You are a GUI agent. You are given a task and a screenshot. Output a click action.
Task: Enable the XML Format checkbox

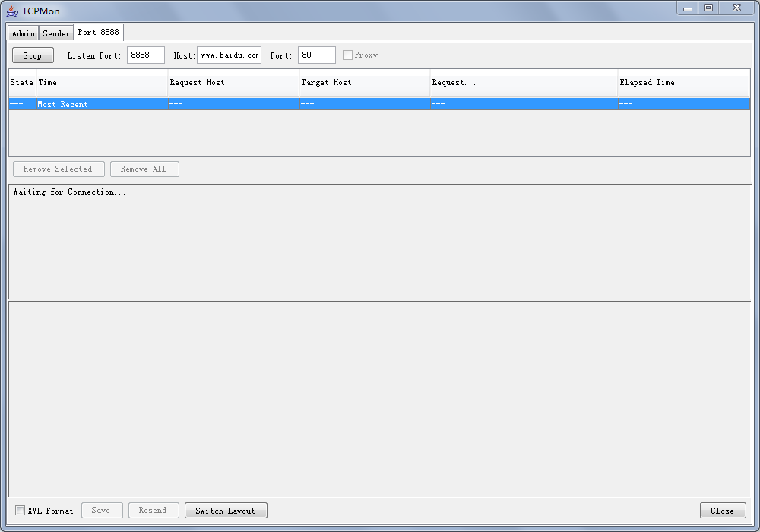coord(20,510)
